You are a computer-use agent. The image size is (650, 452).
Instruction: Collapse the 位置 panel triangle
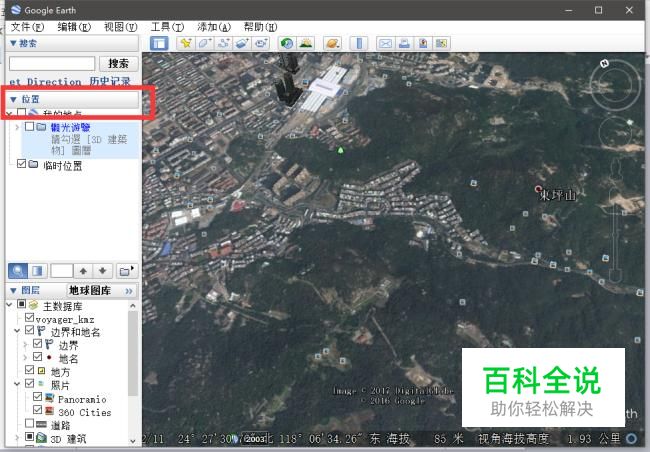pos(13,99)
